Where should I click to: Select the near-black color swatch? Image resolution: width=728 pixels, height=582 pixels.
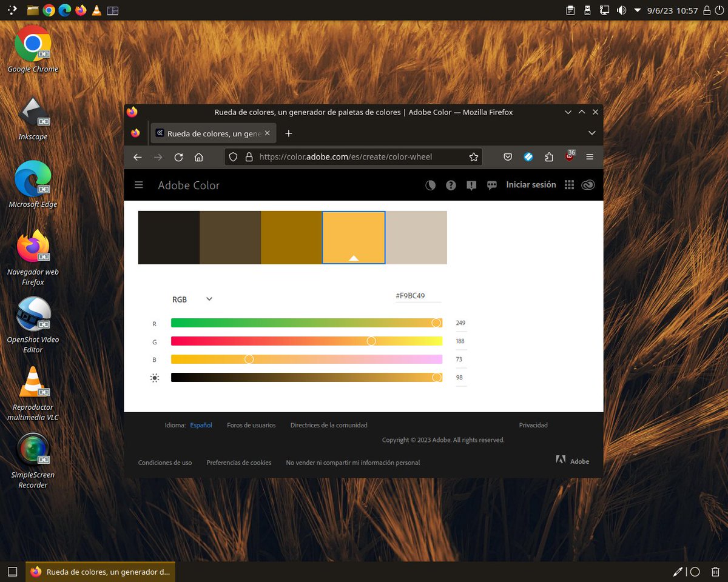[x=169, y=238]
